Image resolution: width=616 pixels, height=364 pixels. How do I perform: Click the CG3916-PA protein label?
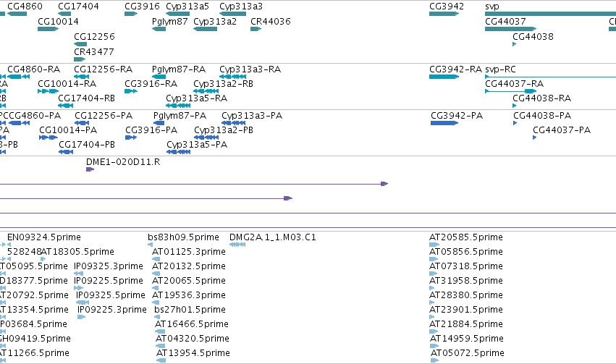click(151, 130)
